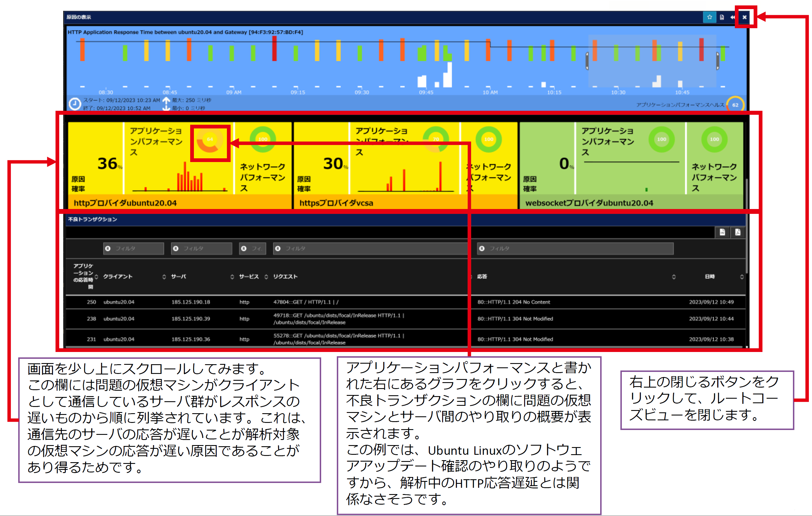Click the response filter input field

click(x=575, y=249)
